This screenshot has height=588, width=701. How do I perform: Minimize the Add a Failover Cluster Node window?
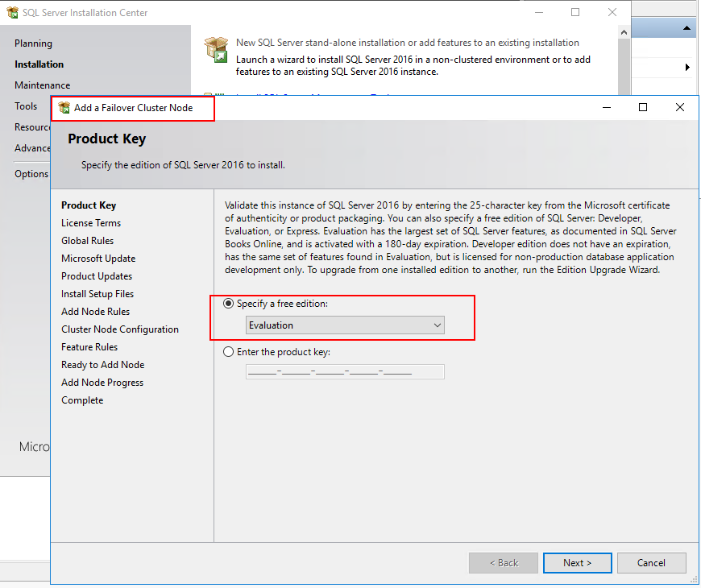607,107
